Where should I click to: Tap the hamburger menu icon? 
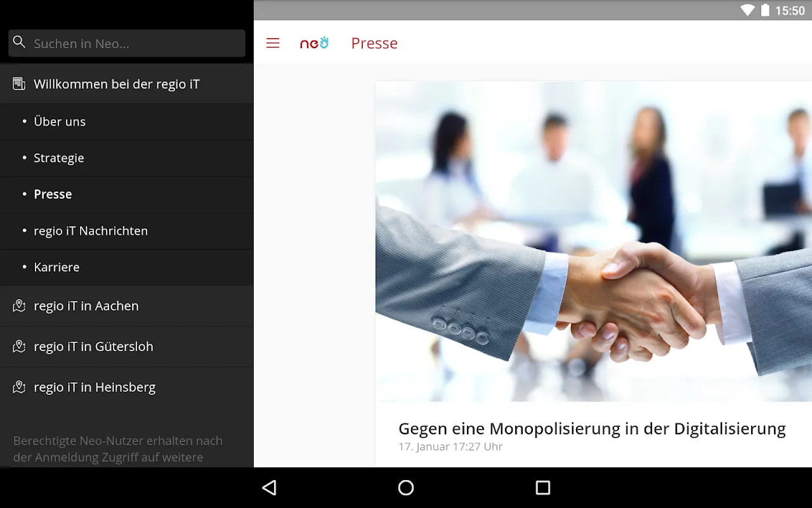(273, 43)
